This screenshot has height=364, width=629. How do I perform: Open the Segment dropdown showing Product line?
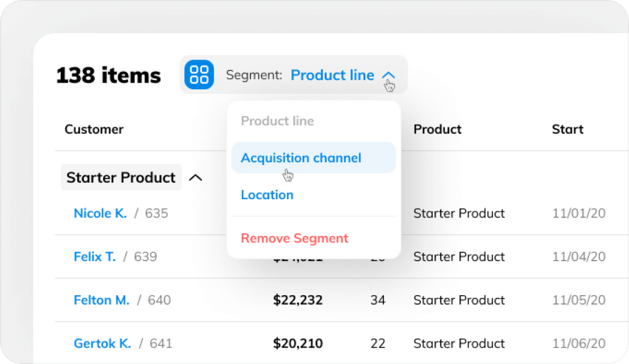[x=333, y=75]
